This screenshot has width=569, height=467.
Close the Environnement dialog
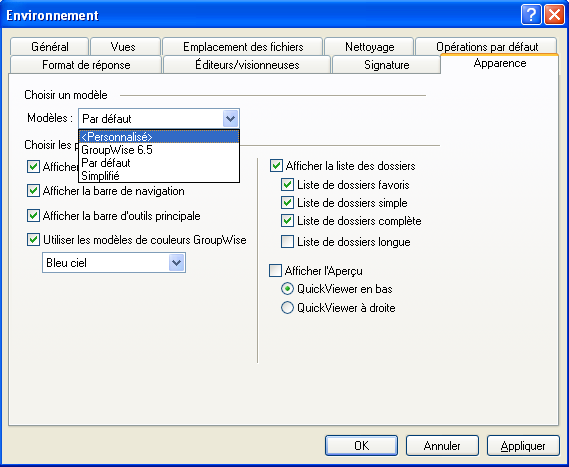(x=554, y=15)
